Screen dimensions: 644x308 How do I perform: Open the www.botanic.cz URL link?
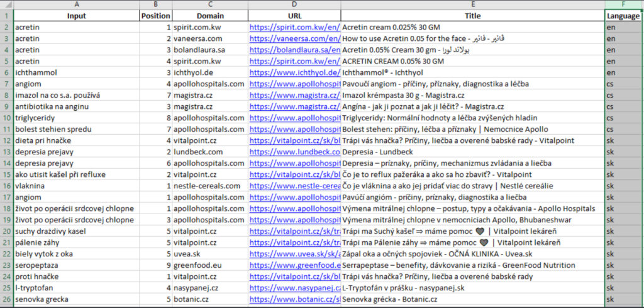[x=294, y=299]
